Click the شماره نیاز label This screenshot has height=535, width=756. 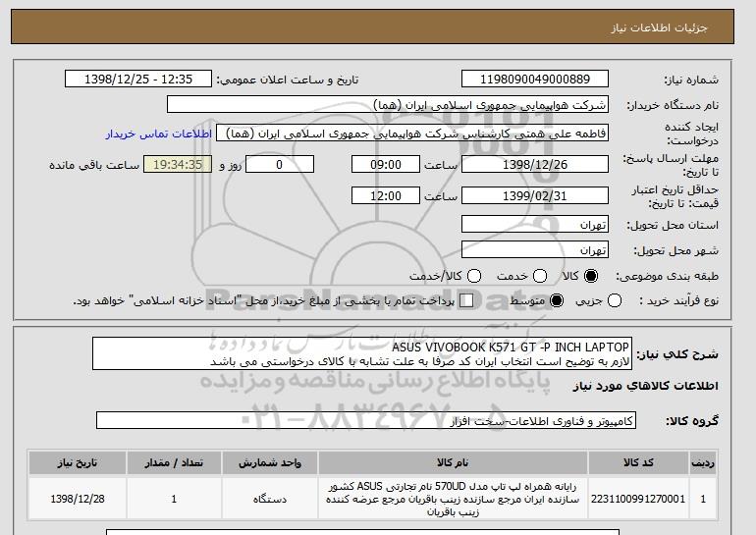click(691, 80)
